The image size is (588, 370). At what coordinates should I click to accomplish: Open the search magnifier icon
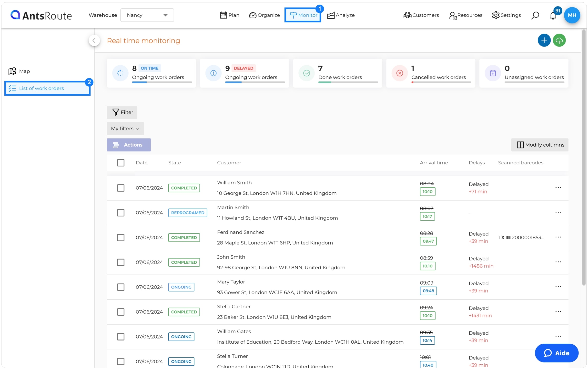pyautogui.click(x=535, y=15)
